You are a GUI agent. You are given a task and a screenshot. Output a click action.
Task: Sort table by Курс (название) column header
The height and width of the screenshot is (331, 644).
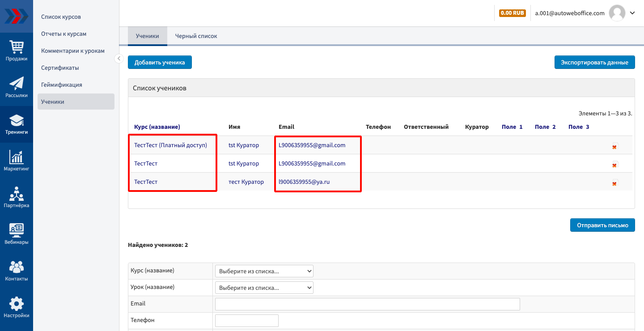coord(157,127)
